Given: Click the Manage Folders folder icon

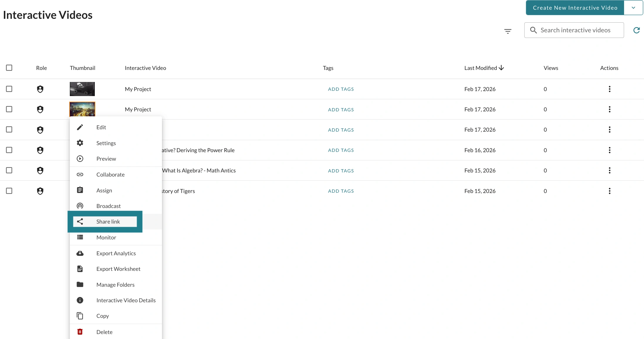Looking at the screenshot, I should point(80,284).
